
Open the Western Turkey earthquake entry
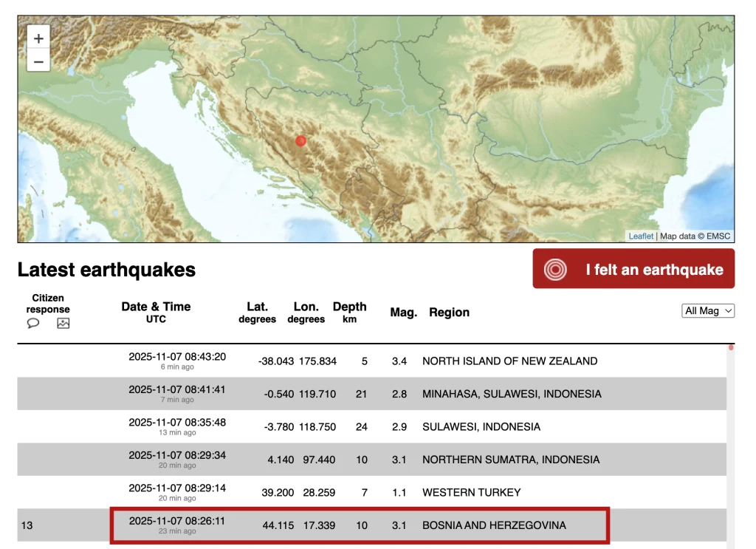coord(471,492)
